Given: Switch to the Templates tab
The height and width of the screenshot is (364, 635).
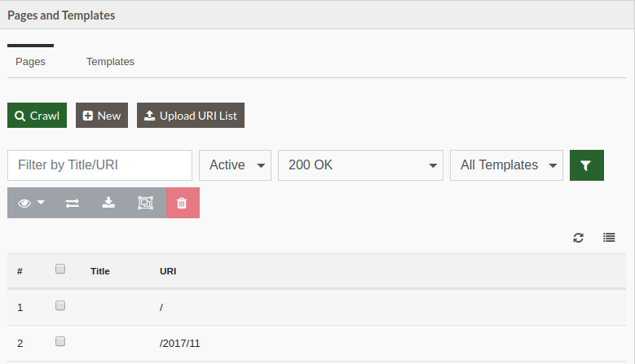Looking at the screenshot, I should pyautogui.click(x=110, y=61).
